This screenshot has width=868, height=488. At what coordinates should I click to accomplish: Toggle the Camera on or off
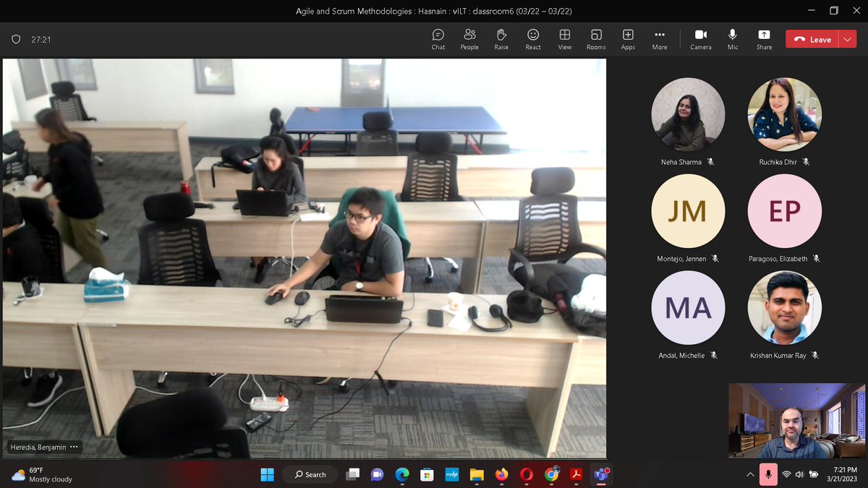pos(701,39)
